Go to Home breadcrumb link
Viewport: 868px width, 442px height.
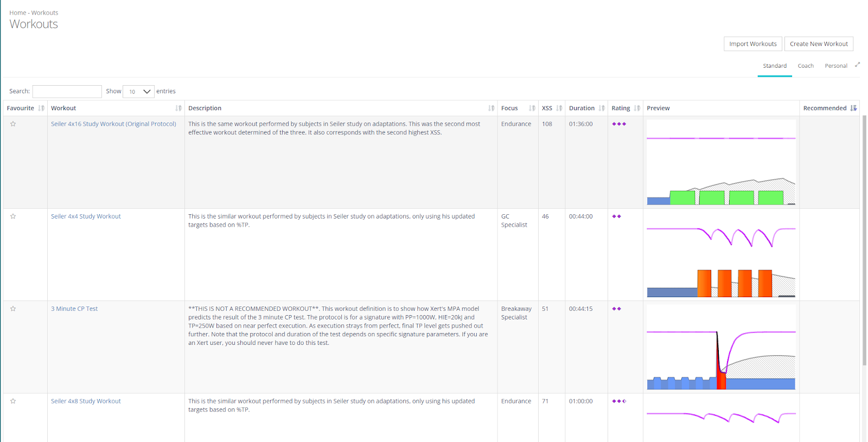point(17,13)
